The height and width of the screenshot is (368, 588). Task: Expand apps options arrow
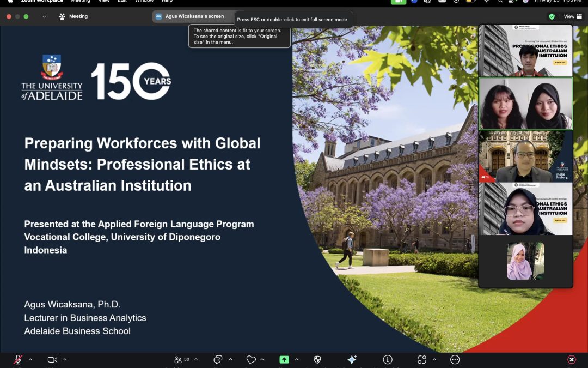(434, 359)
